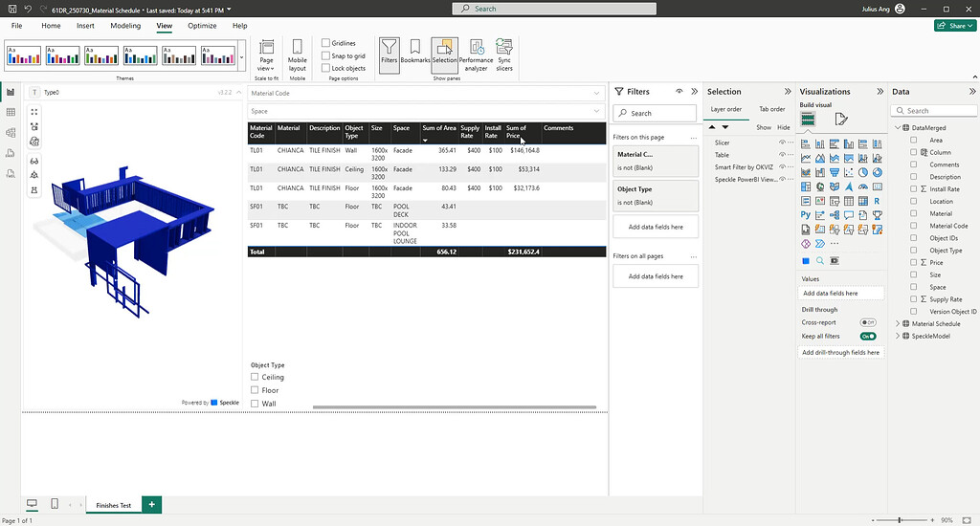Screen dimensions: 980x526
Task: Click the undo icon in title bar
Action: [28, 10]
